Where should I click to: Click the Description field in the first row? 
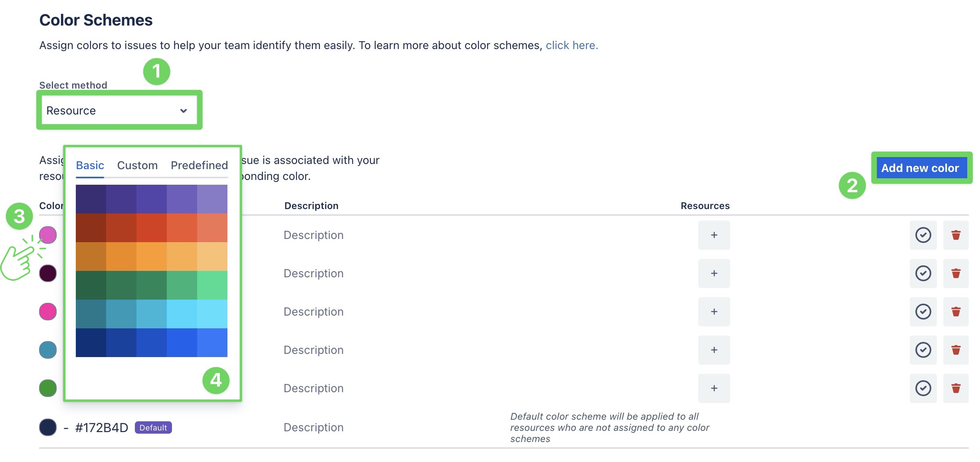(x=314, y=235)
